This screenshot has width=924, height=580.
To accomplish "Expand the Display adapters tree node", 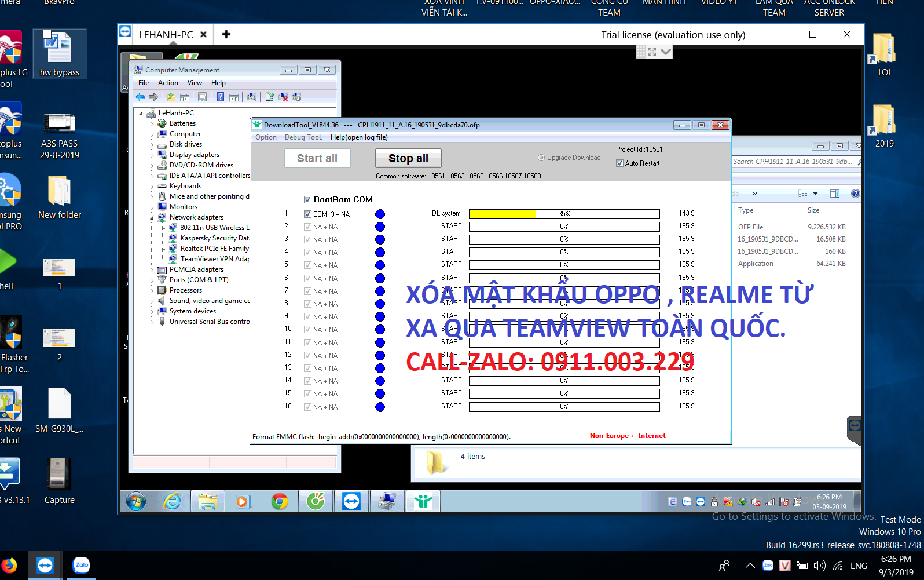I will point(152,155).
